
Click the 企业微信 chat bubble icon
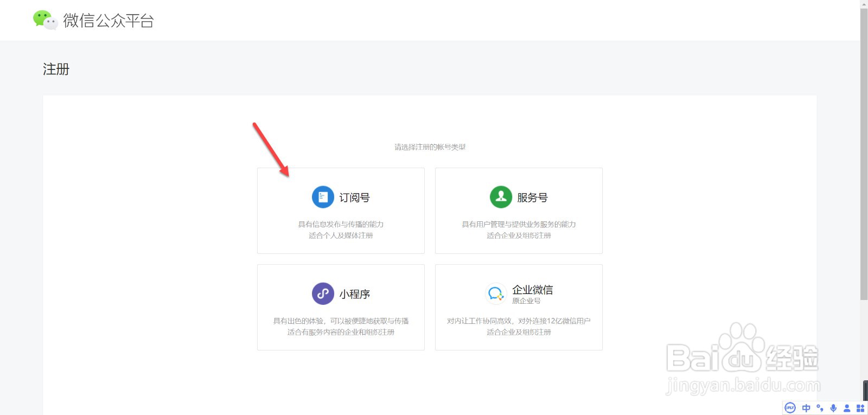[x=495, y=293]
